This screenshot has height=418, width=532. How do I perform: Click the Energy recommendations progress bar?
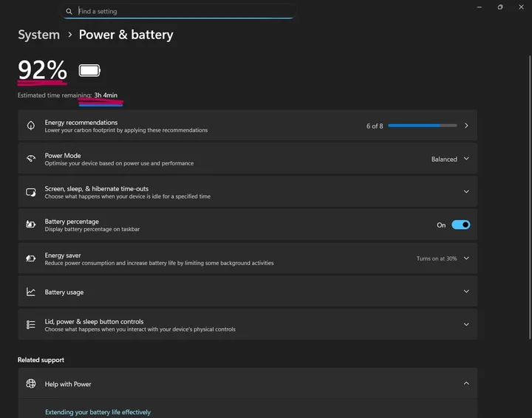point(423,126)
